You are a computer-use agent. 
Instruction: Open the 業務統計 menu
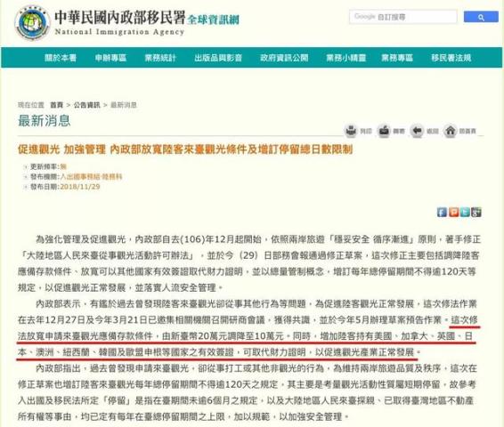click(160, 58)
